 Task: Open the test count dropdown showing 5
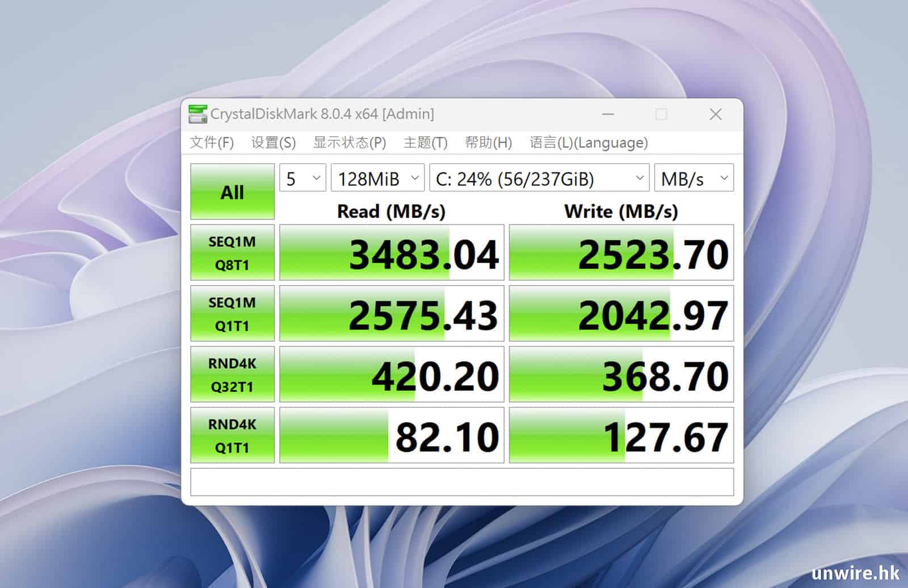point(302,179)
